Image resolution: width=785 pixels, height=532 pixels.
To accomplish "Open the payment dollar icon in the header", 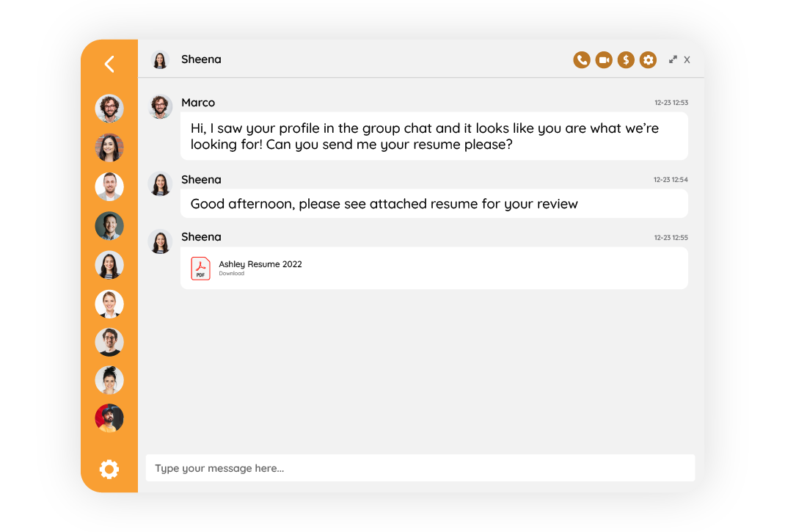I will tap(626, 59).
